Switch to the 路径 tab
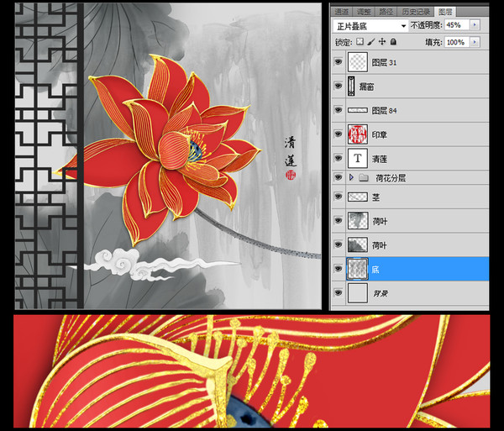 (x=386, y=12)
